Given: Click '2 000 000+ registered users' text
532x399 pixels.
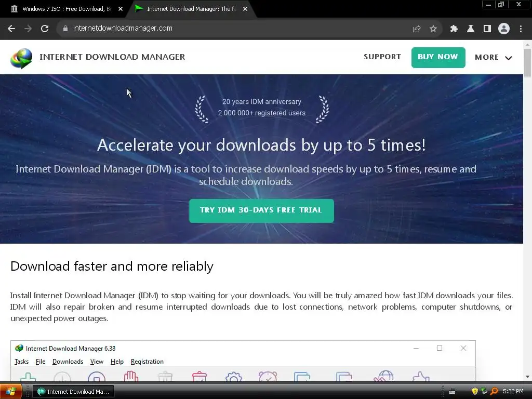Looking at the screenshot, I should (x=262, y=113).
